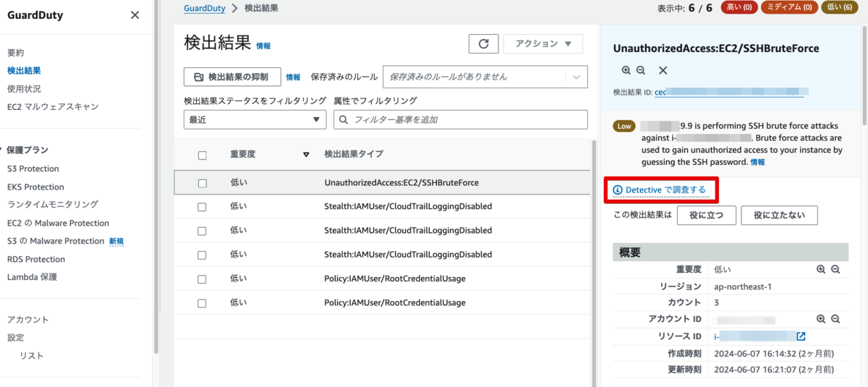Viewport: 868px width, 387px height.
Task: Zoom out icon below SSHBruteForce finding title
Action: 641,70
